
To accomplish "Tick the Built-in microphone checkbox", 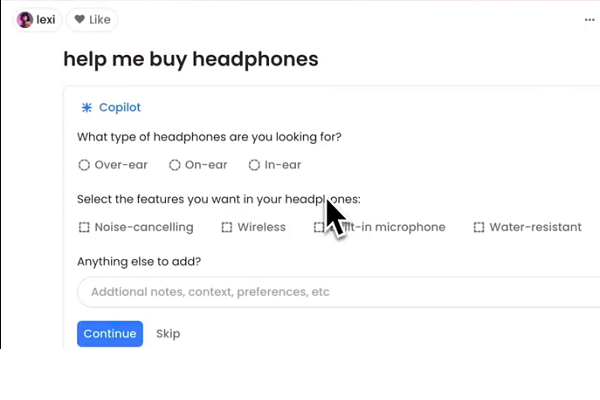I will point(319,227).
